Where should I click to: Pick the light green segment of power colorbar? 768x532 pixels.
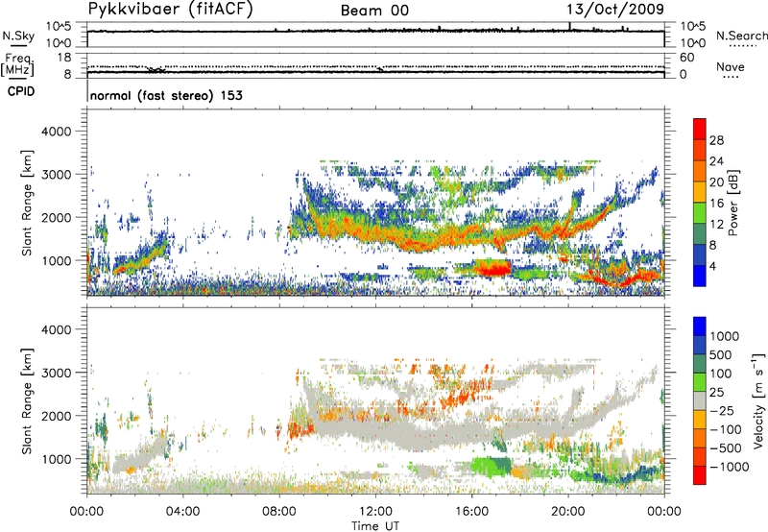pos(700,213)
